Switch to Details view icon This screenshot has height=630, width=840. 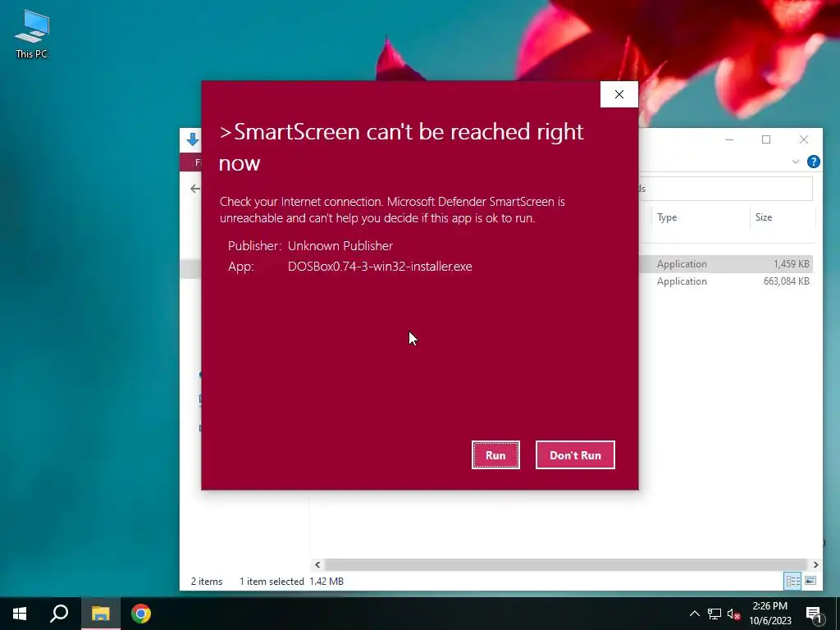(x=792, y=581)
